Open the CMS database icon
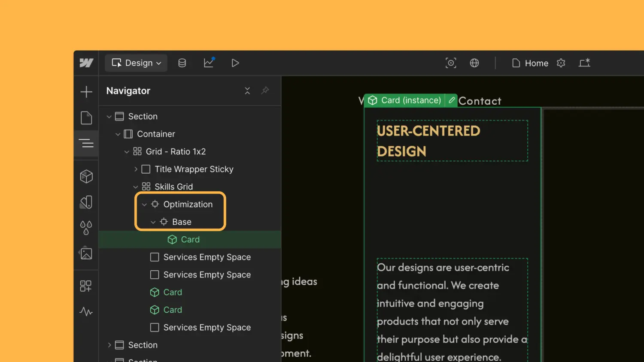 (182, 63)
